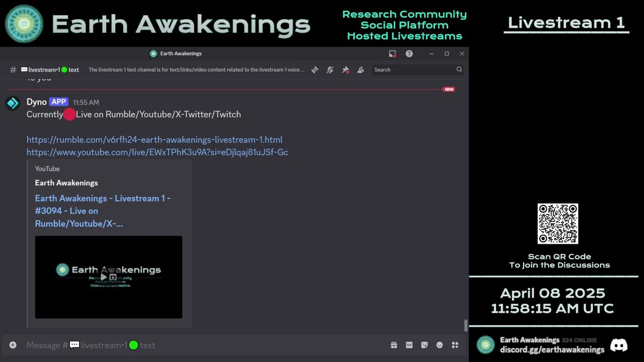Click the Earth Awakenings mandala logo top-left
The width and height of the screenshot is (644, 362).
[x=24, y=24]
